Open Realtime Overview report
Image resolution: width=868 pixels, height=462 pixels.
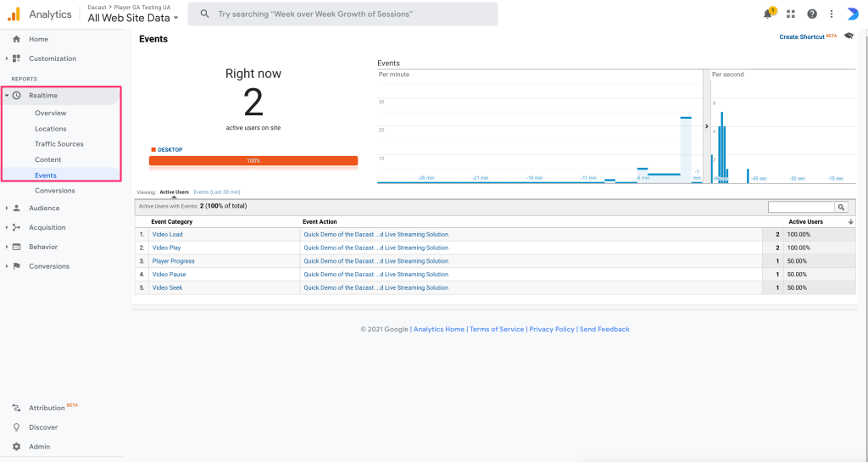pos(50,113)
